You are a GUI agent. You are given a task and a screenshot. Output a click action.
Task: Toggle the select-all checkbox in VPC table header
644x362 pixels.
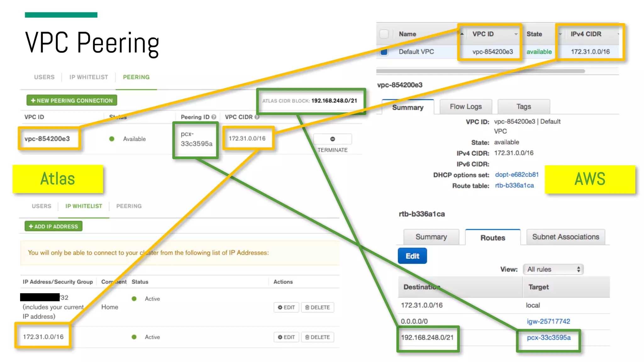coord(384,34)
